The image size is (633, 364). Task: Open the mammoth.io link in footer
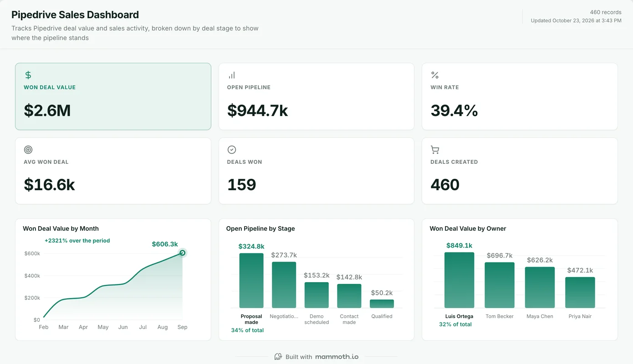click(x=337, y=357)
